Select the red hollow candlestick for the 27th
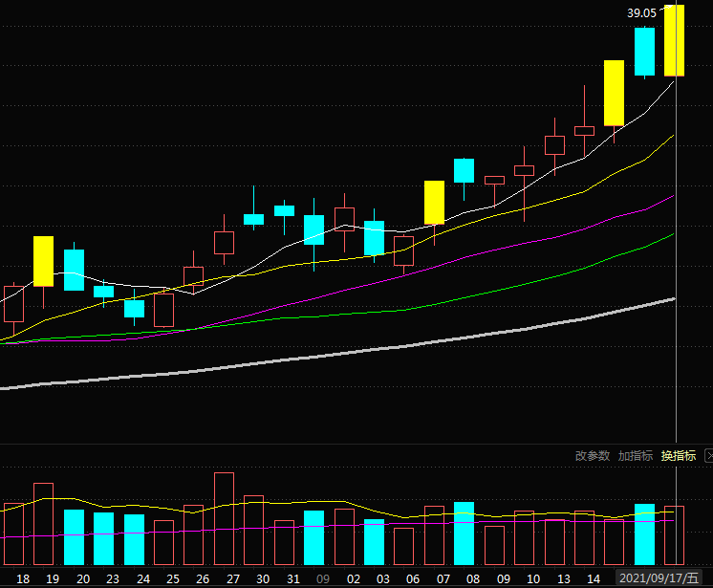 click(225, 243)
